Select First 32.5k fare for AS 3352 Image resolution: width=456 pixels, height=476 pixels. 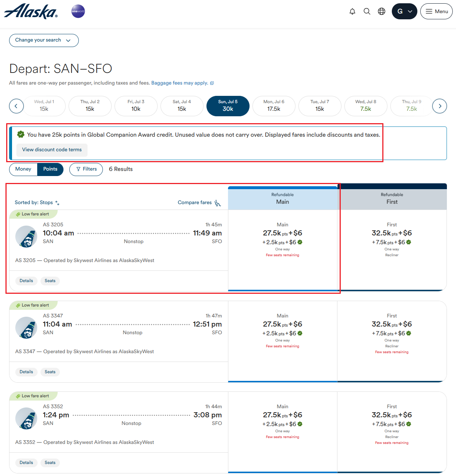click(x=392, y=432)
